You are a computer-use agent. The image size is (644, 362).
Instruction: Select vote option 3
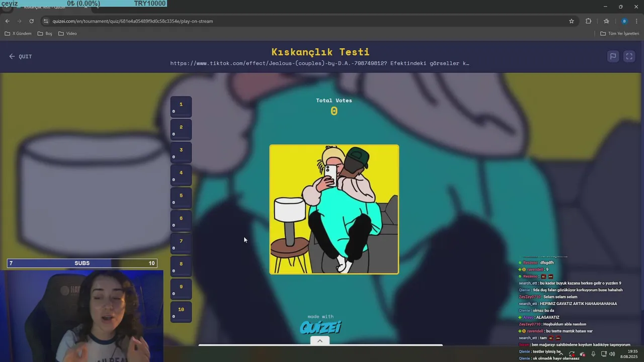click(181, 152)
